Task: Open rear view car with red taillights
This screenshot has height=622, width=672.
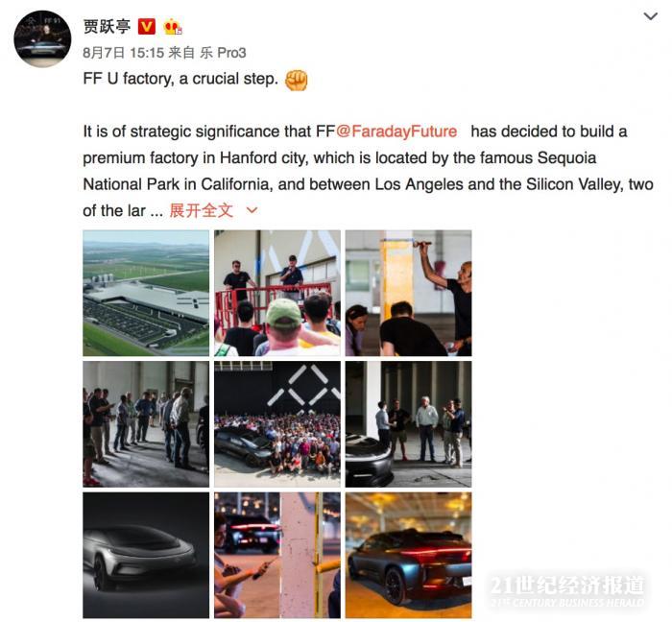Action: [408, 555]
